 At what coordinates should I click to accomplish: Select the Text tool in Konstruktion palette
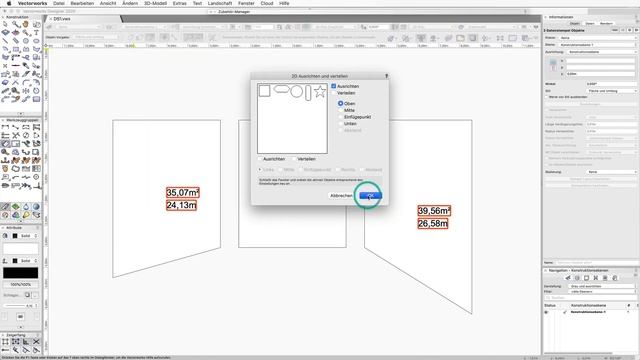36,33
